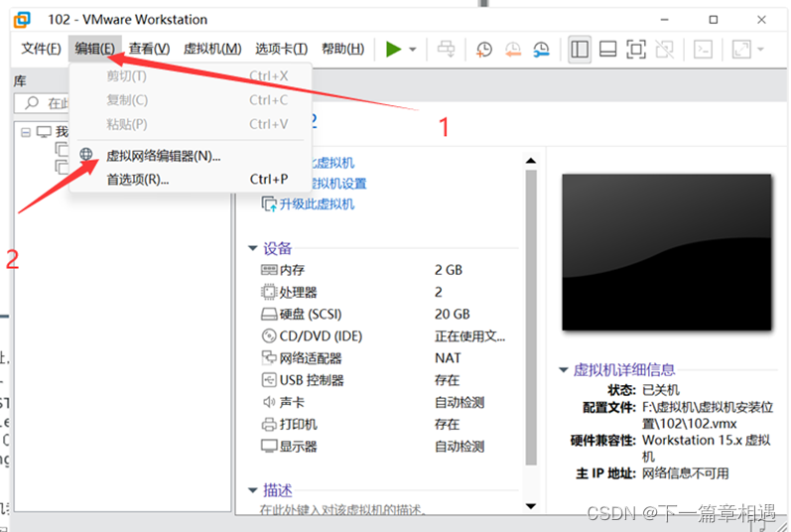
Task: Take a snapshot with the clock-plus icon
Action: tap(484, 50)
